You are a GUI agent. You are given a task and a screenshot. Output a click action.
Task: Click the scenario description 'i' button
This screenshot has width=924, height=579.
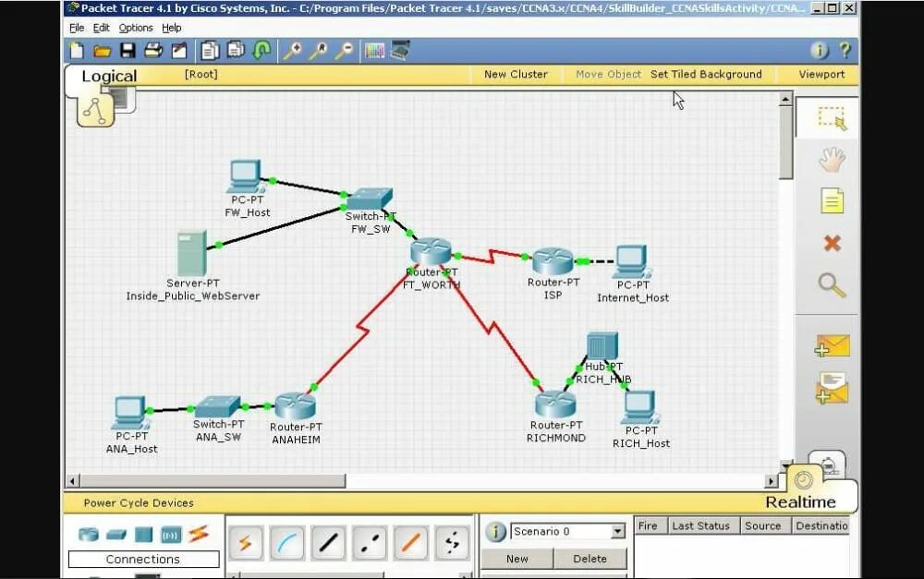coord(495,531)
